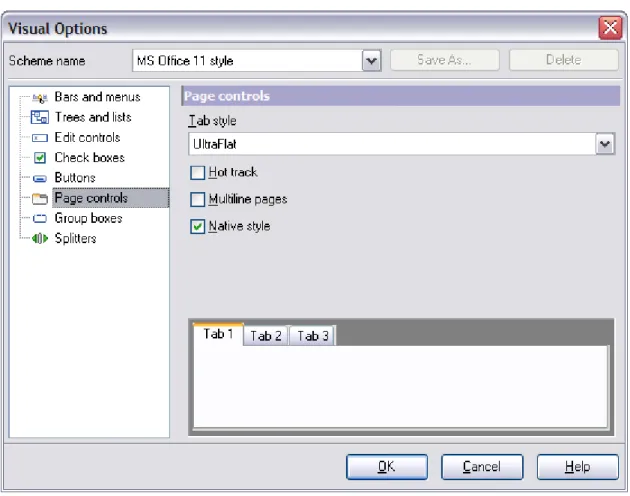Close the Visual Options dialog
Image resolution: width=630 pixels, height=496 pixels.
point(610,28)
